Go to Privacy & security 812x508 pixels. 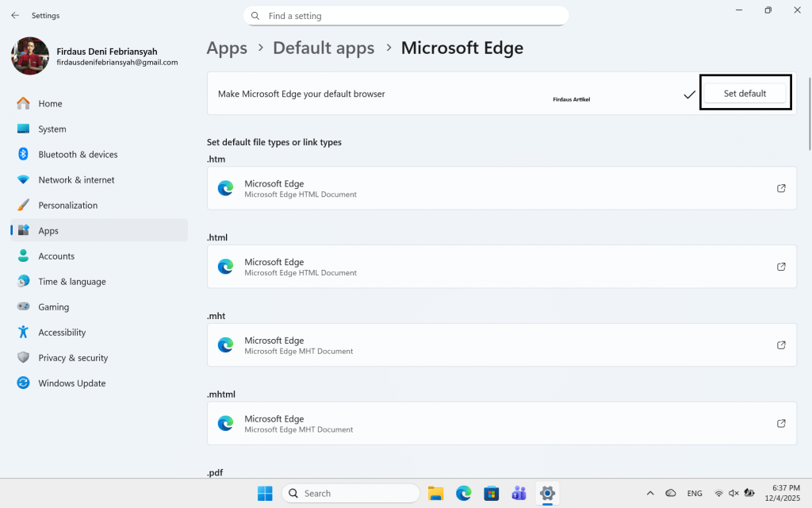(x=99, y=358)
